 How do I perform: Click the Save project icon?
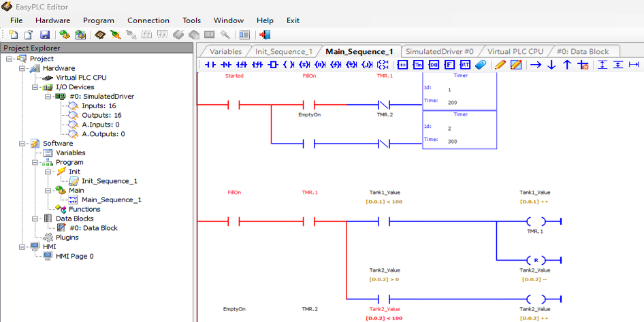pyautogui.click(x=44, y=35)
